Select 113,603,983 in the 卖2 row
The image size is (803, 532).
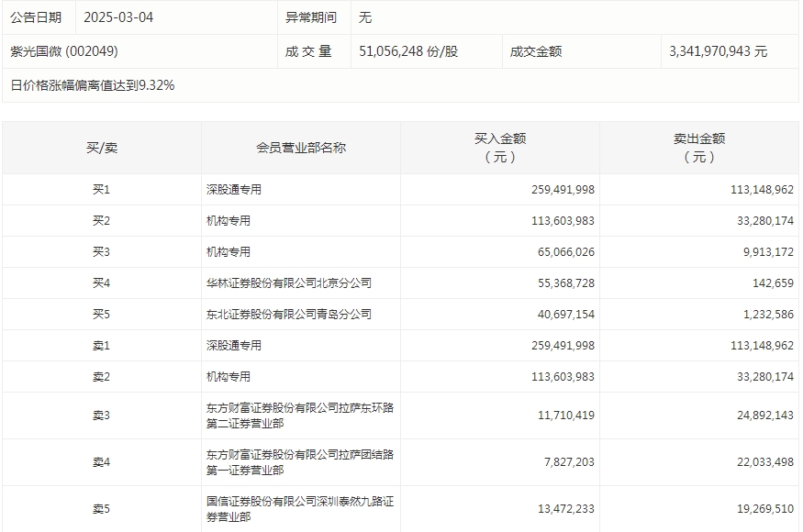563,377
